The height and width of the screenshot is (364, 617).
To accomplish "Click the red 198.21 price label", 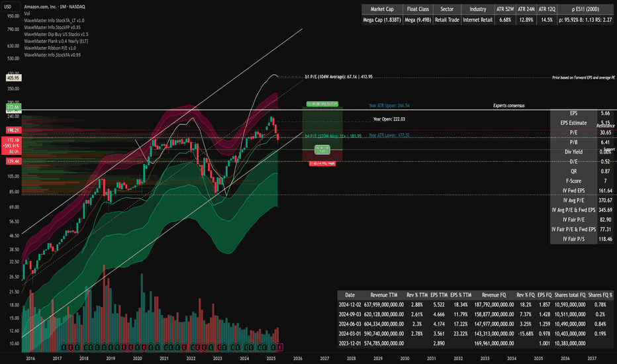I will click(x=13, y=130).
